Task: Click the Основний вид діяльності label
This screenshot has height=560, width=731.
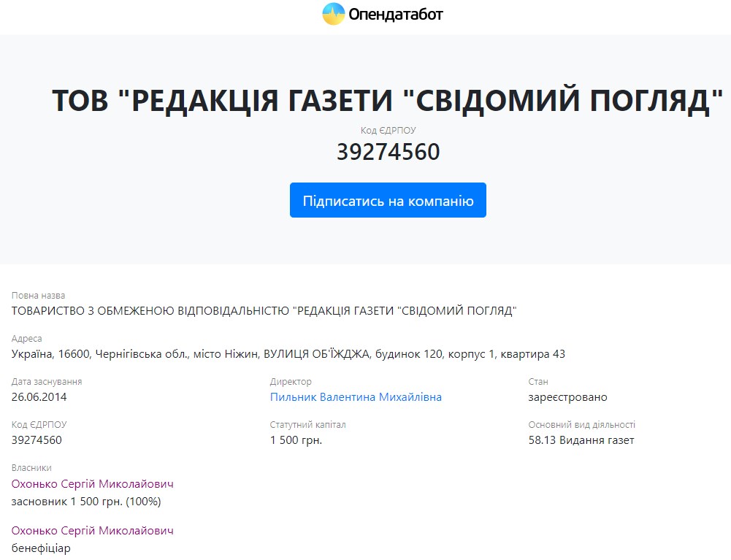Action: [581, 425]
